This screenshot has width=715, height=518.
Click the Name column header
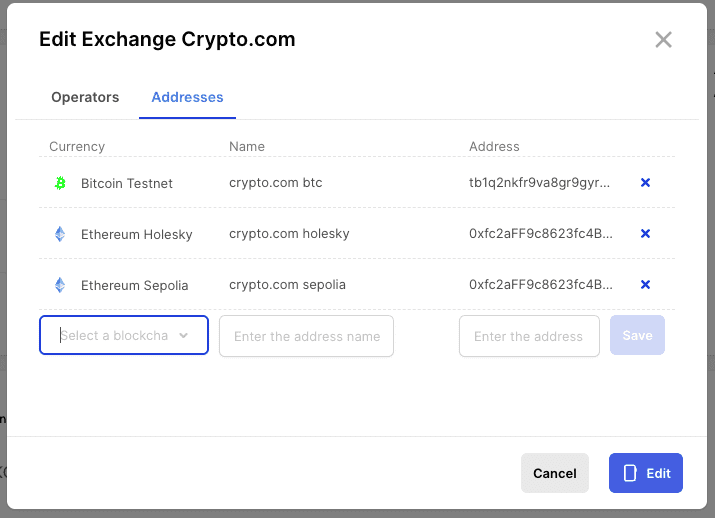(247, 146)
